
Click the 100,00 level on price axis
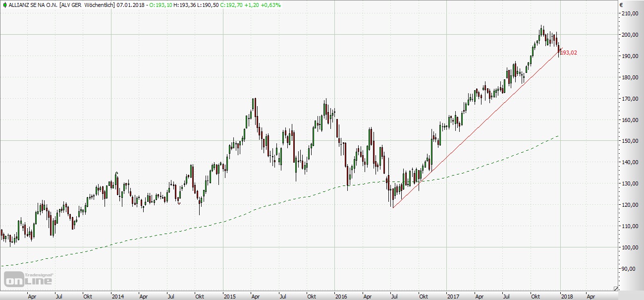(630, 247)
